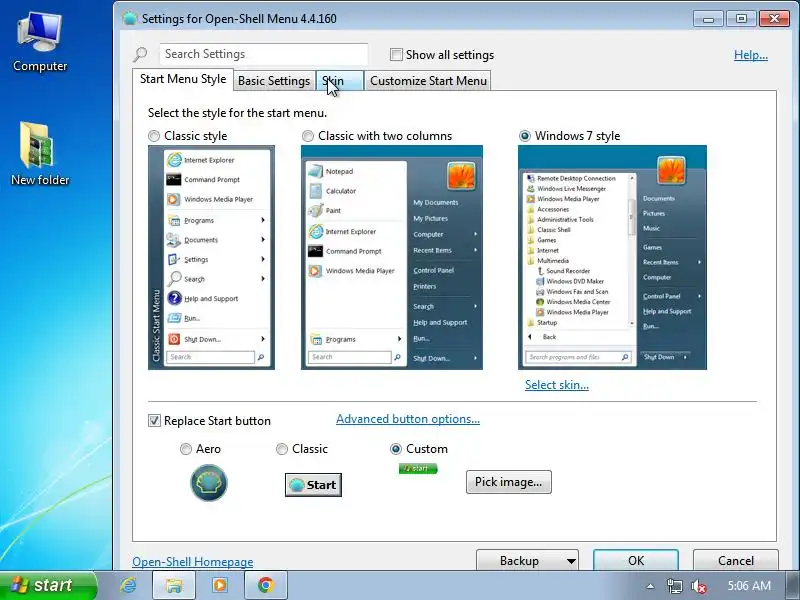Select the New folder desktop icon
Viewport: 800px width, 600px height.
tap(40, 154)
